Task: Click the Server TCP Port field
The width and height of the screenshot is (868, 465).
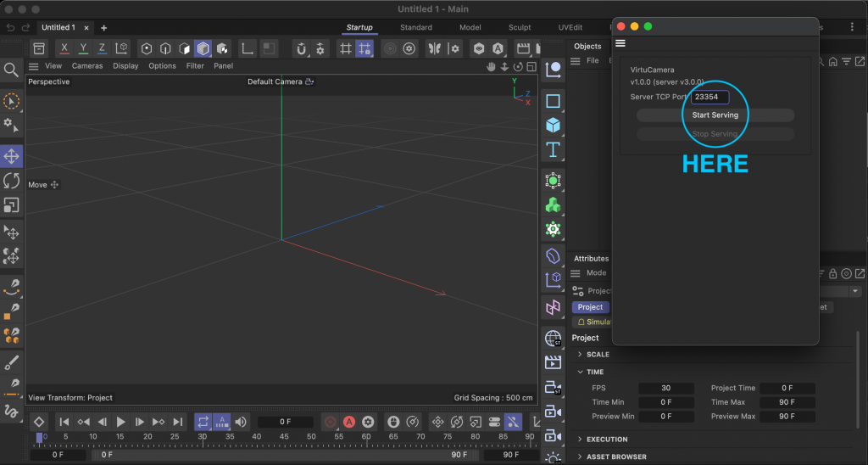Action: coord(709,97)
